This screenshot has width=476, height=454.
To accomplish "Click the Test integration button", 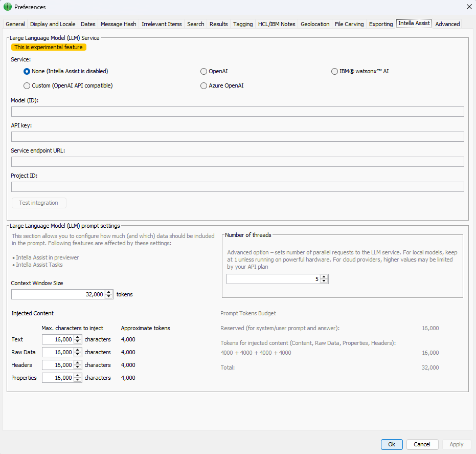I will [x=38, y=203].
